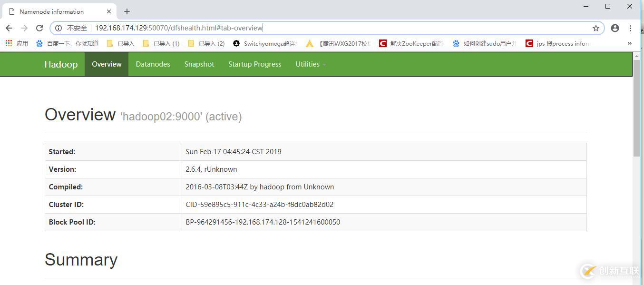644x285 pixels.
Task: Bookmark this page with the star icon
Action: (x=595, y=28)
